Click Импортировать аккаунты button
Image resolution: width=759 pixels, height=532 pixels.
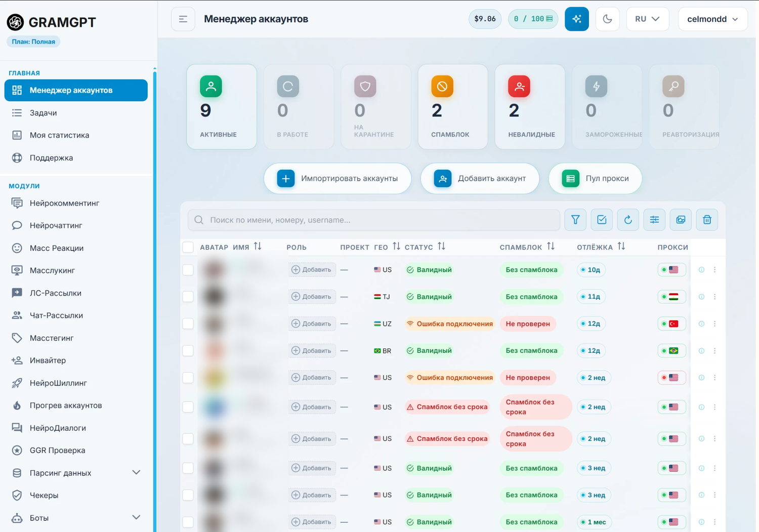(x=338, y=179)
